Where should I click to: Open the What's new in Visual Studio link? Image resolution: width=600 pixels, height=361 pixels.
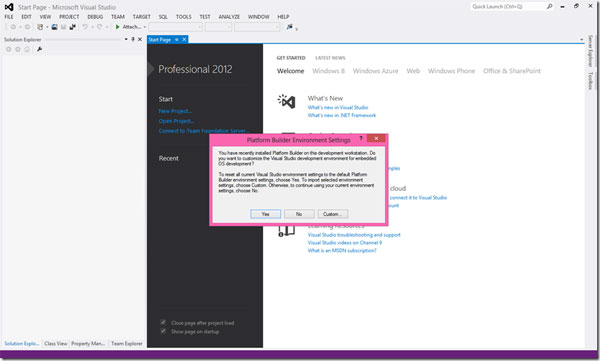click(x=338, y=108)
